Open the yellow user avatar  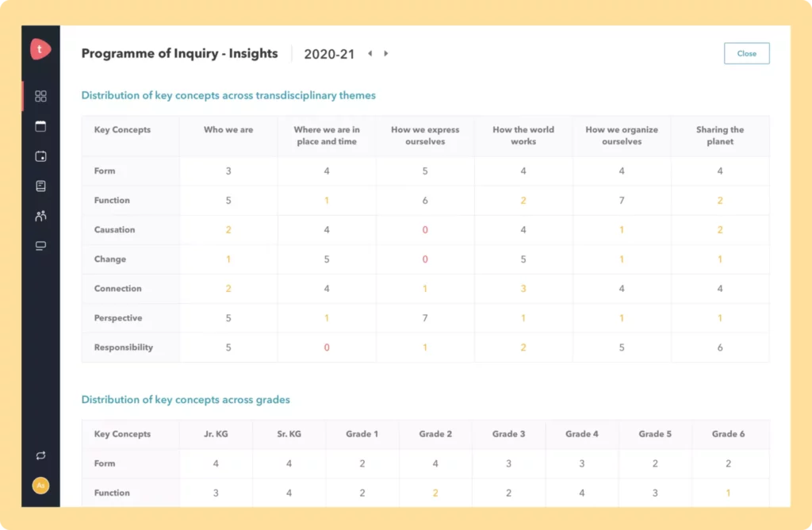click(x=41, y=486)
